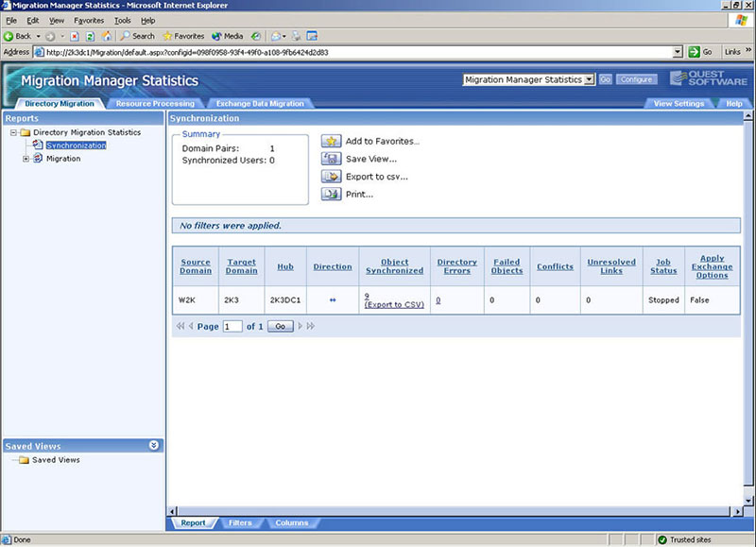Select the Directory Migration tab
This screenshot has width=756, height=547.
60,104
